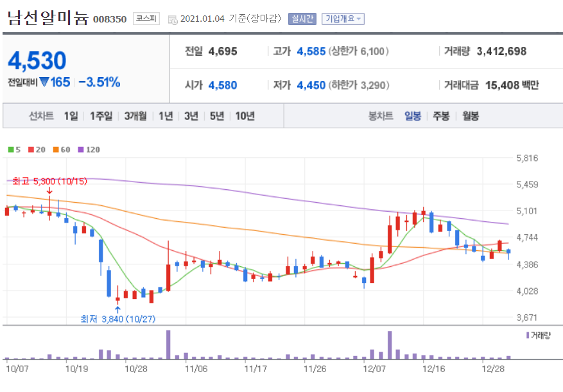Select the 3년 line chart range
This screenshot has height=392, width=563.
tap(191, 116)
